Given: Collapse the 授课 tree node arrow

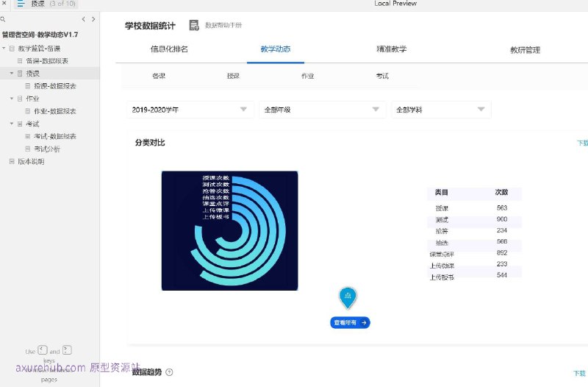Looking at the screenshot, I should (x=12, y=73).
